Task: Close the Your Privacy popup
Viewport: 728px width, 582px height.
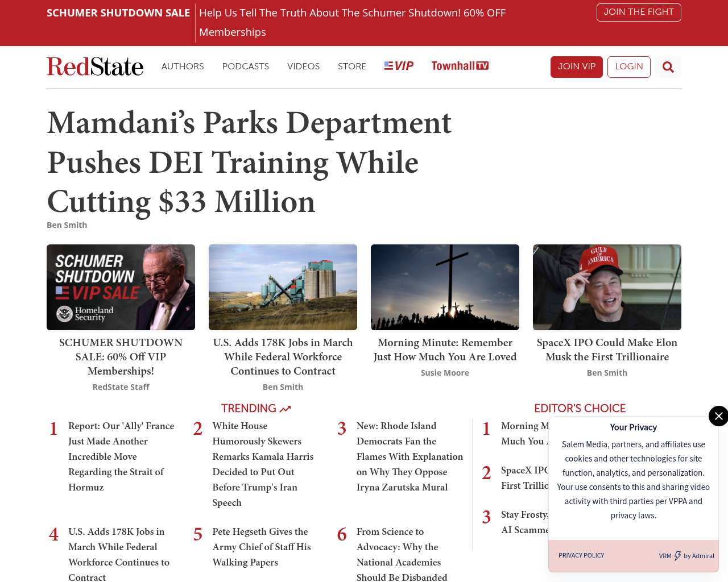Action: click(718, 416)
